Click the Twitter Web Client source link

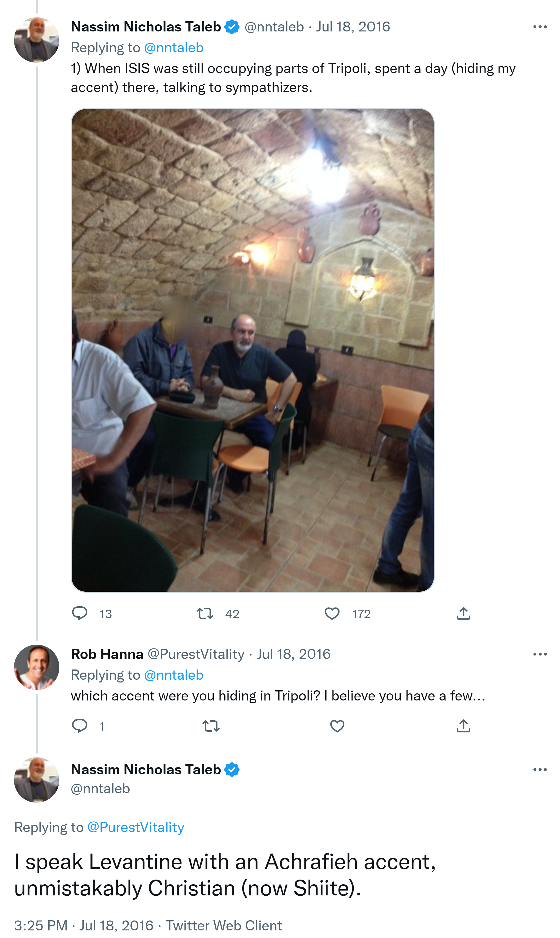tap(224, 925)
